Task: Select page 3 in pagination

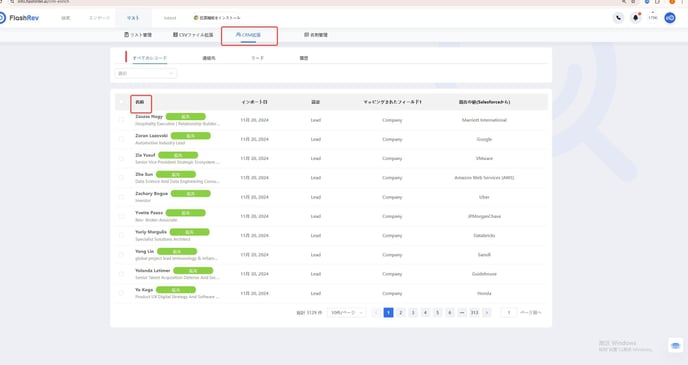Action: pos(413,312)
